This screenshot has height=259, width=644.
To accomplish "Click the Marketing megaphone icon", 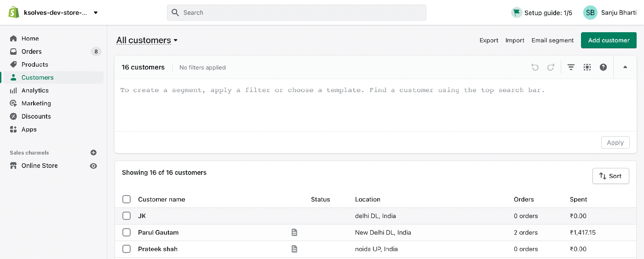I will pyautogui.click(x=13, y=104).
